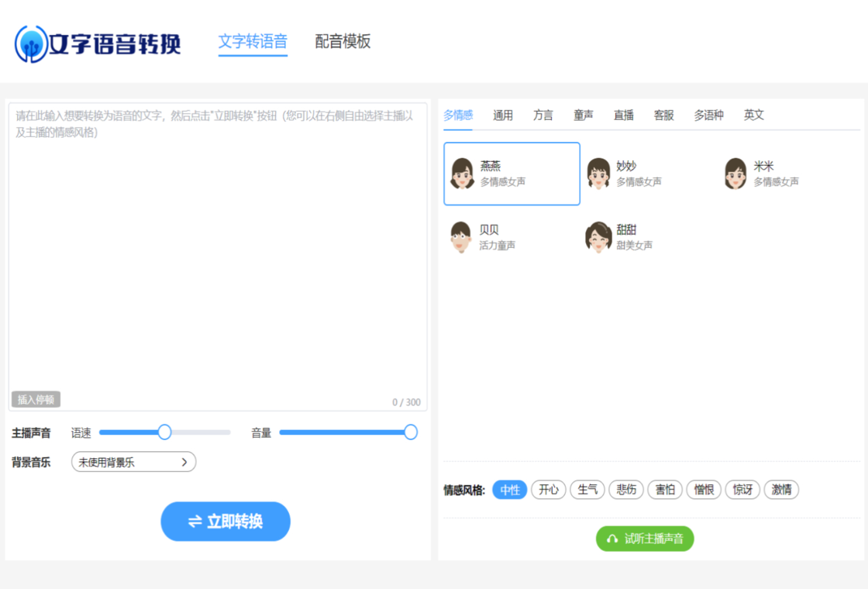Select the 贝贝 child voice avatar
Screen dimensions: 868x589
tap(461, 237)
